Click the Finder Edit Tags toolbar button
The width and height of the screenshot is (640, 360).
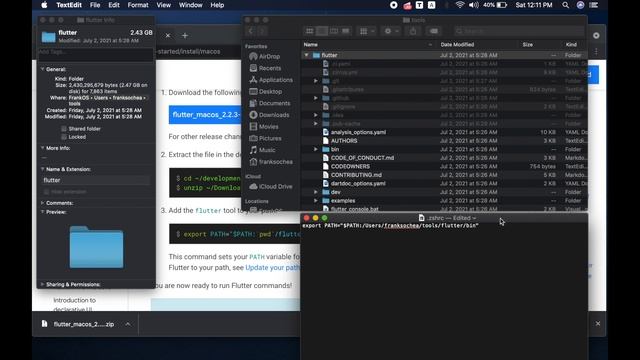tap(433, 31)
